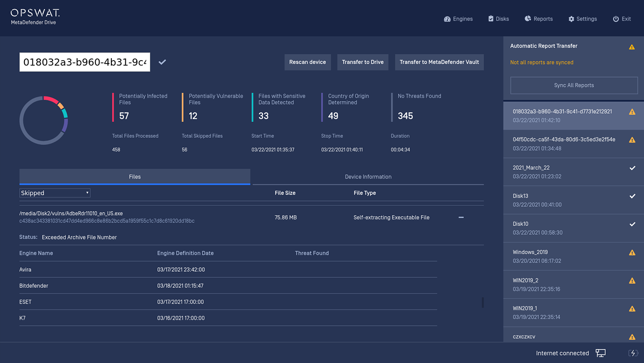Screen dimensions: 644x363
Task: Select report 04f50cdc-ca5f-43da-80d6-3c5ed3e2f54e
Action: click(x=573, y=144)
